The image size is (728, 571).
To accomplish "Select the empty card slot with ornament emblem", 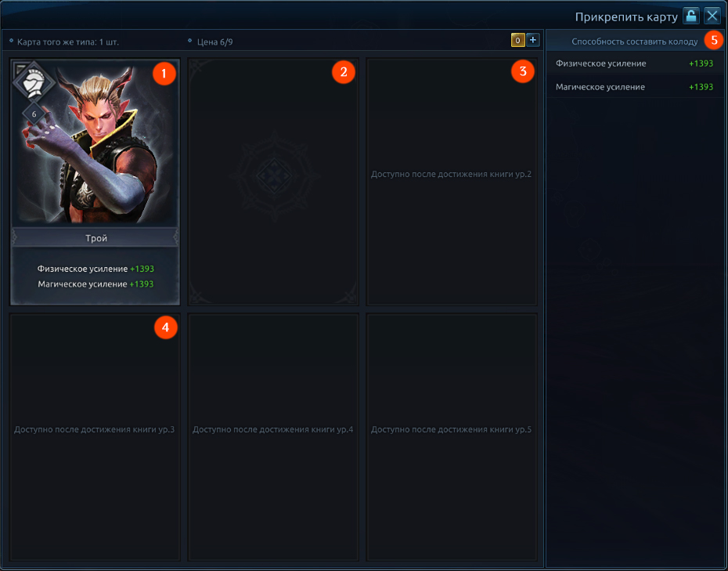I will [273, 183].
